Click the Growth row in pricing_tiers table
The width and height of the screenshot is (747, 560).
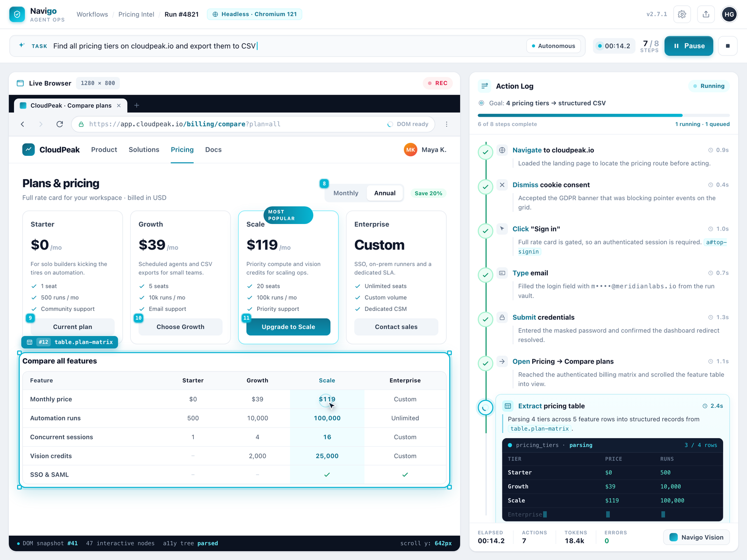pyautogui.click(x=613, y=486)
